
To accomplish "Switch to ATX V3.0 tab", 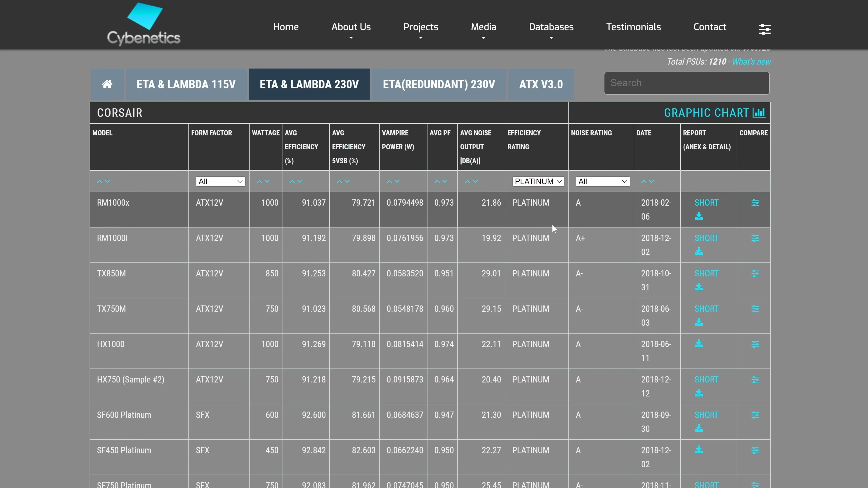I will pyautogui.click(x=541, y=84).
